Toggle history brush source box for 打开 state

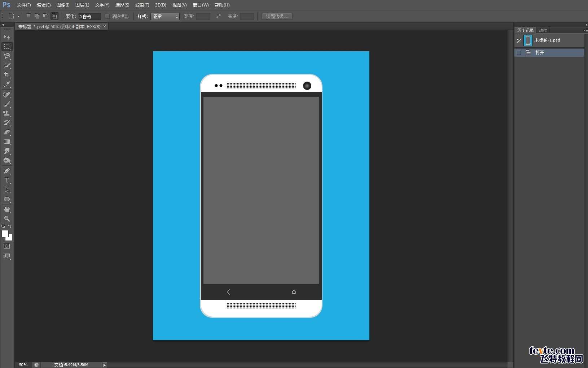[519, 53]
